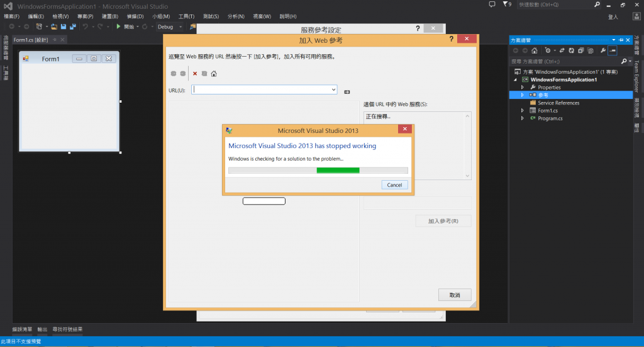
Task: Expand the Program.cs node
Action: (x=523, y=118)
